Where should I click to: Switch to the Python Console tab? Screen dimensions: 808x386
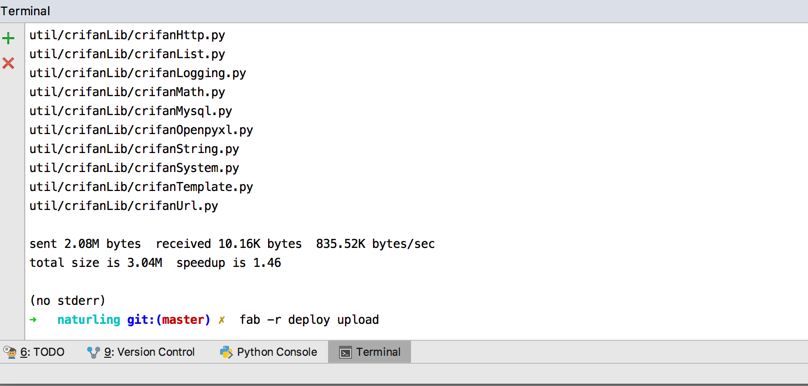[268, 353]
